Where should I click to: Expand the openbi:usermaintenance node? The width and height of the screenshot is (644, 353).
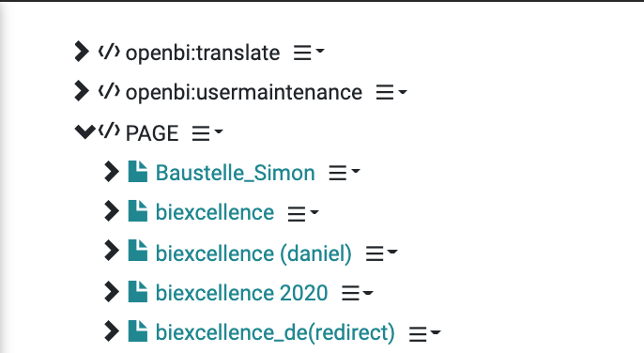coord(82,91)
